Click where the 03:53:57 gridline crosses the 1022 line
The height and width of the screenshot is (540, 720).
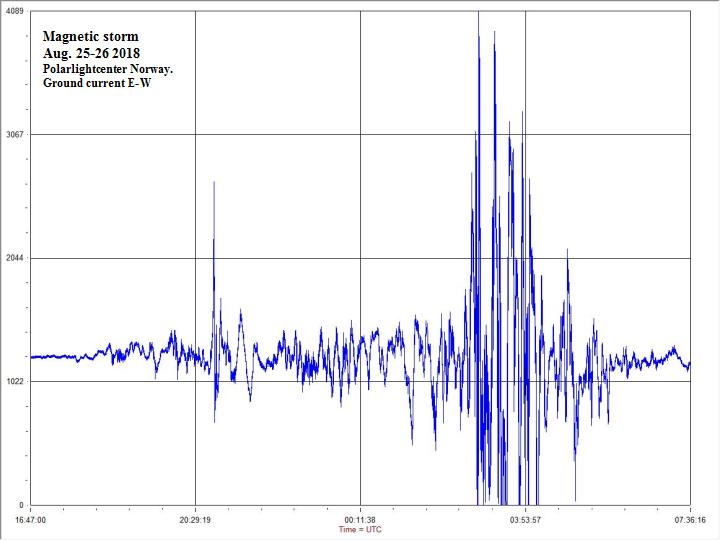(x=526, y=381)
